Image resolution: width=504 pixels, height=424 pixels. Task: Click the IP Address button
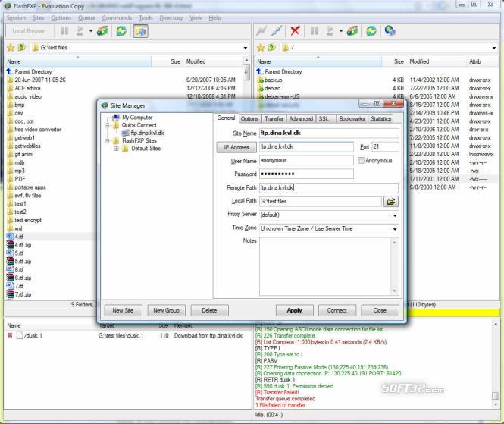(236, 147)
